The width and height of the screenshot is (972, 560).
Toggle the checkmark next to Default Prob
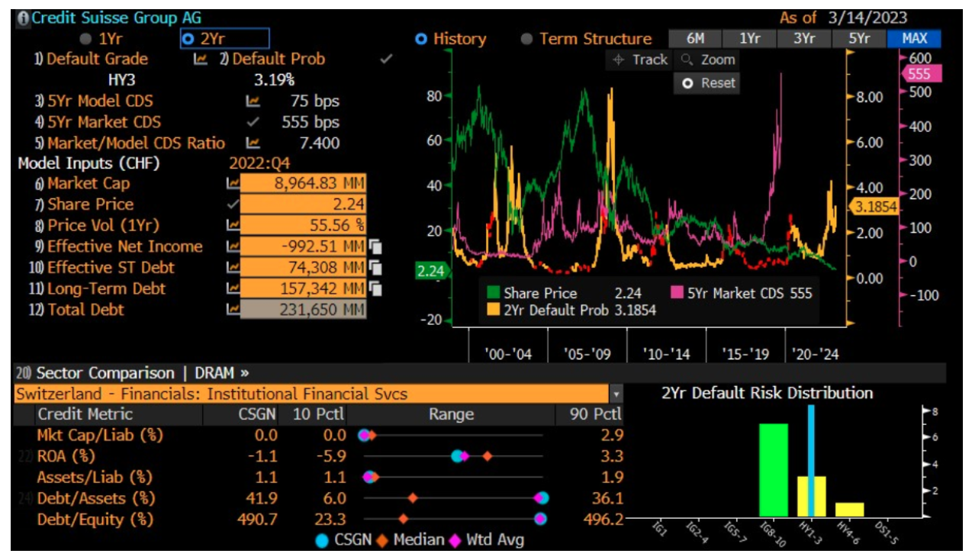386,60
